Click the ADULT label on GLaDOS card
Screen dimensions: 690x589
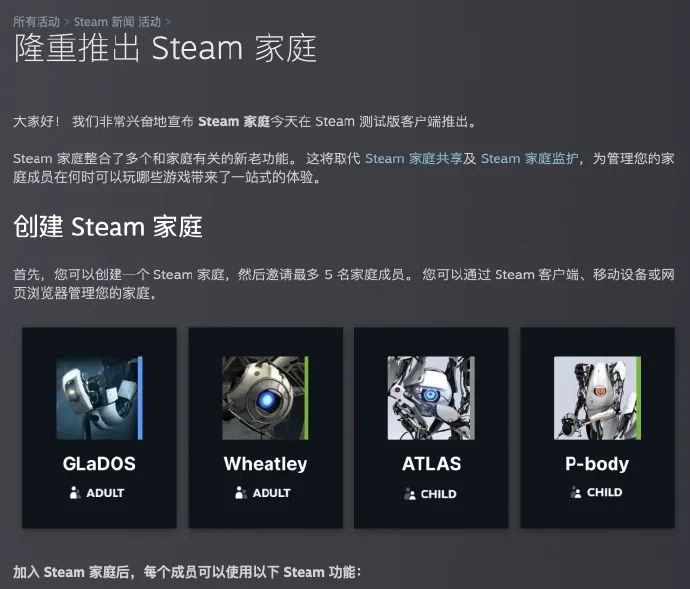pos(105,493)
